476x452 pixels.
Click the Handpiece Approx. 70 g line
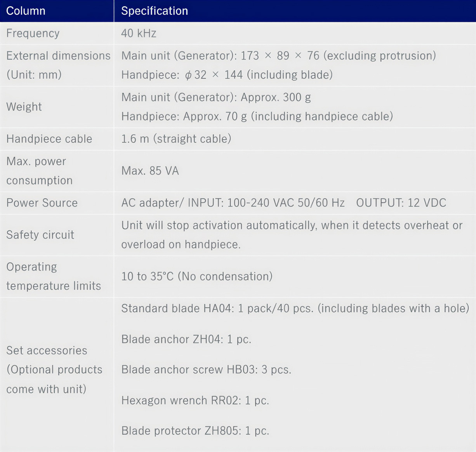(257, 116)
